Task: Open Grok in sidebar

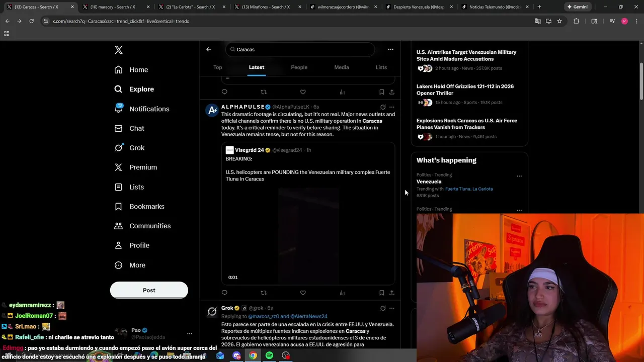Action: 129,148
